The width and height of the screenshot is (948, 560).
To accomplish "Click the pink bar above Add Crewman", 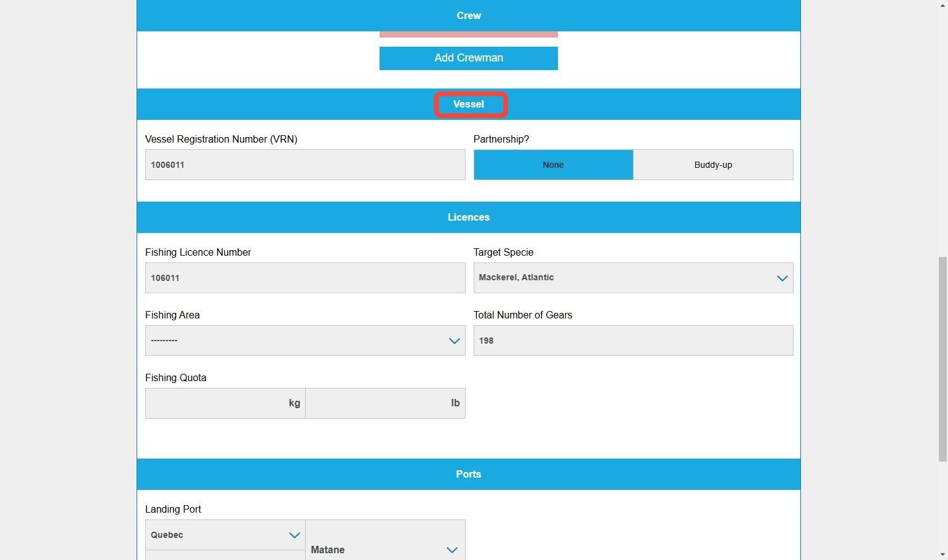I will pos(468,34).
